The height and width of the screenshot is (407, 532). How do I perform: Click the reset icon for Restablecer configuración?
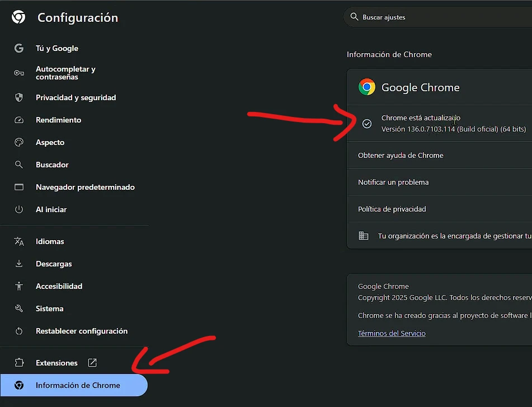click(19, 331)
